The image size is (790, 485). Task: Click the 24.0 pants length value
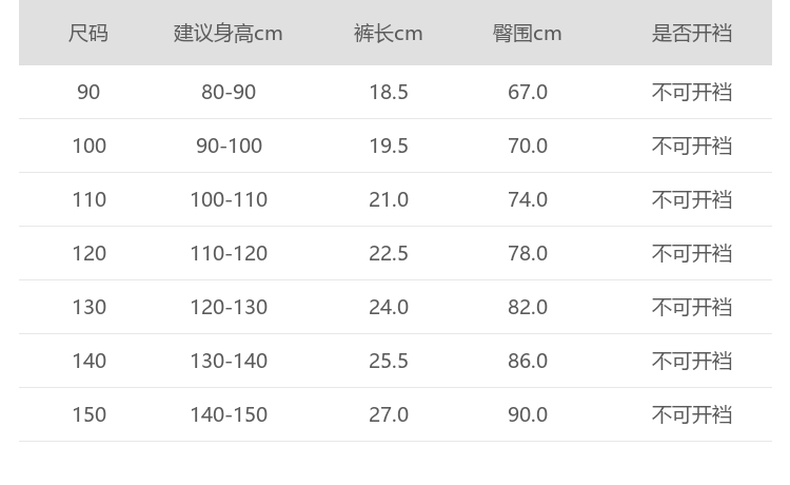pos(388,307)
